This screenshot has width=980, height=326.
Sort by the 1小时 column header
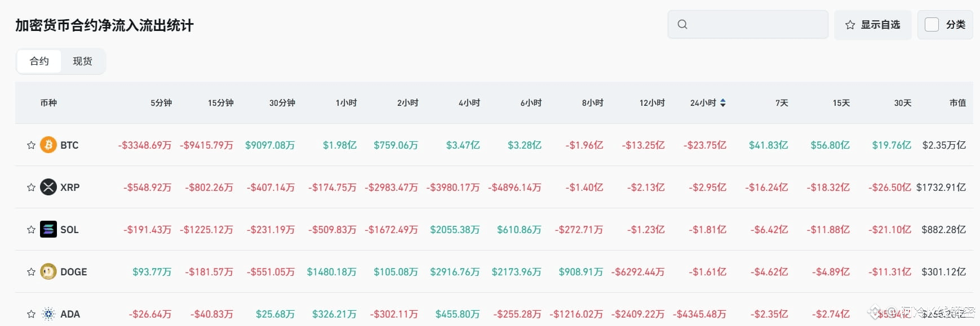[x=346, y=102]
